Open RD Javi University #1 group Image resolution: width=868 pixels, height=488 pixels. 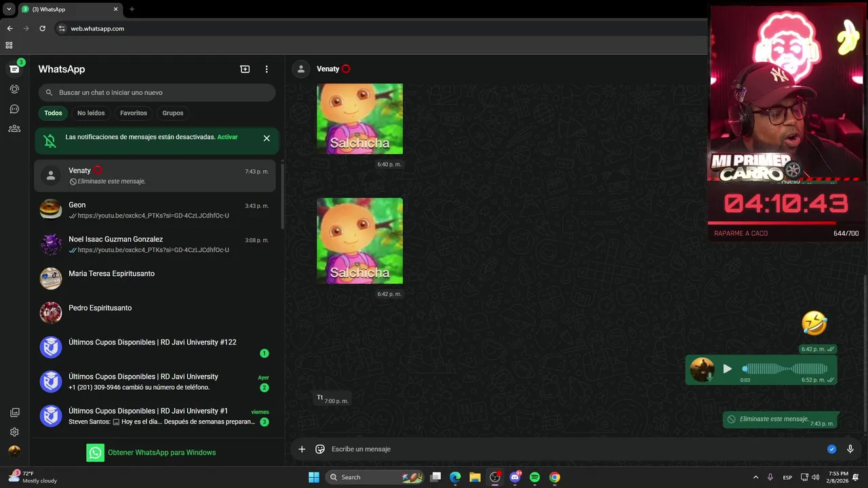tap(155, 416)
